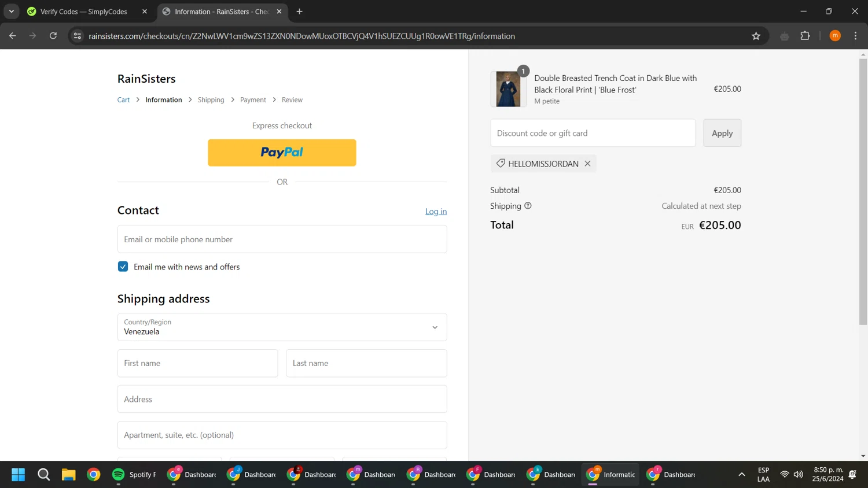Click the HELLOMISSJORDAN discount tag label
Image resolution: width=868 pixels, height=488 pixels.
(x=543, y=164)
